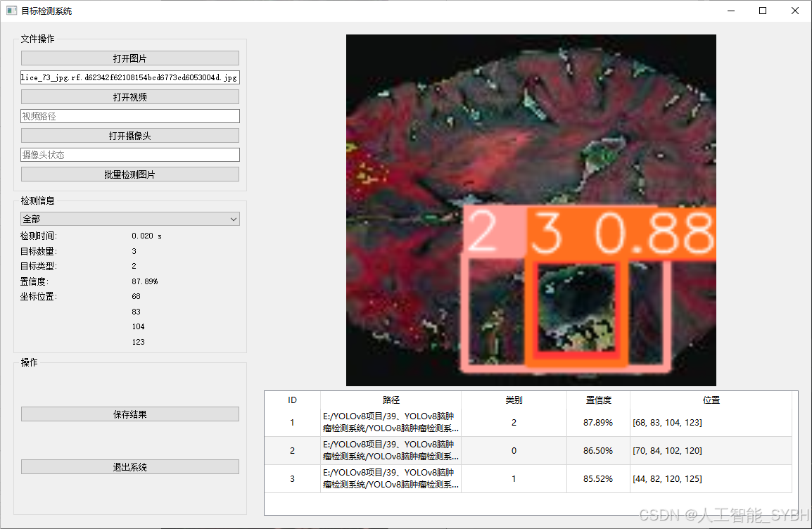This screenshot has height=529, width=812.
Task: Click the 85.52% confidence table cell
Action: 598,479
